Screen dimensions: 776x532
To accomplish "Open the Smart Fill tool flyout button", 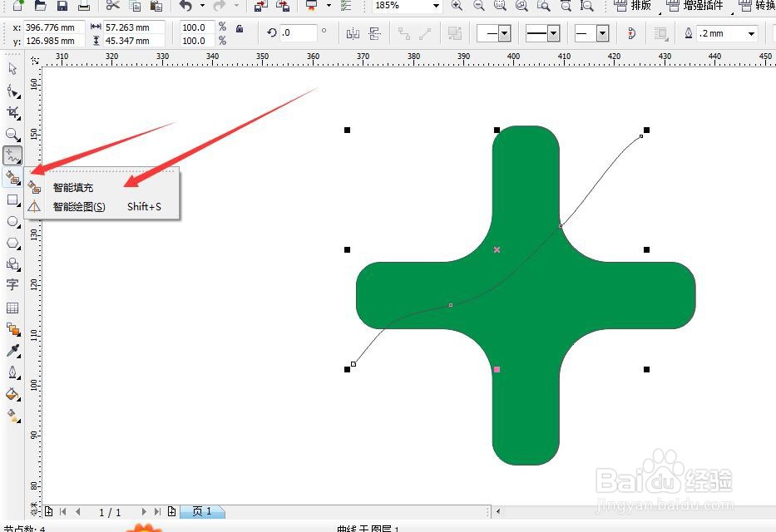I will point(12,178).
